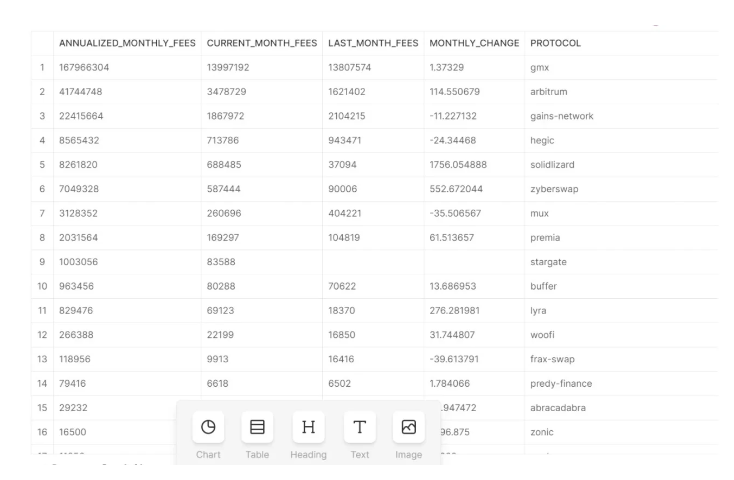Click annualized fees value 29232
The height and width of the screenshot is (480, 734).
pos(73,408)
